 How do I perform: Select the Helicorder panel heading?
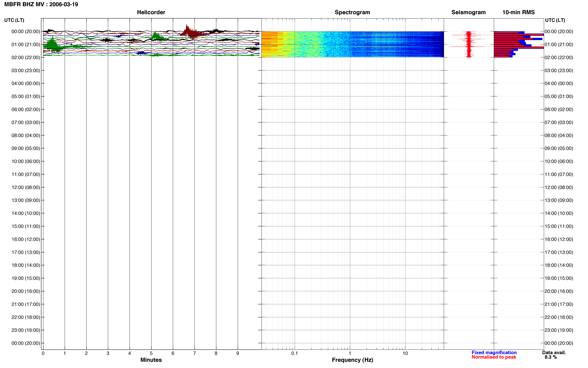[x=151, y=12]
